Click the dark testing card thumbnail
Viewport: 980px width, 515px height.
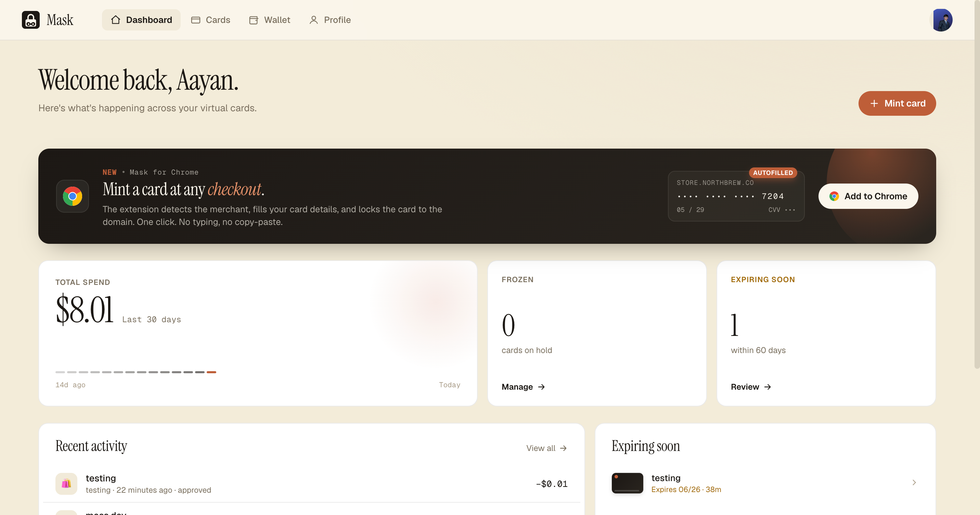pyautogui.click(x=627, y=483)
